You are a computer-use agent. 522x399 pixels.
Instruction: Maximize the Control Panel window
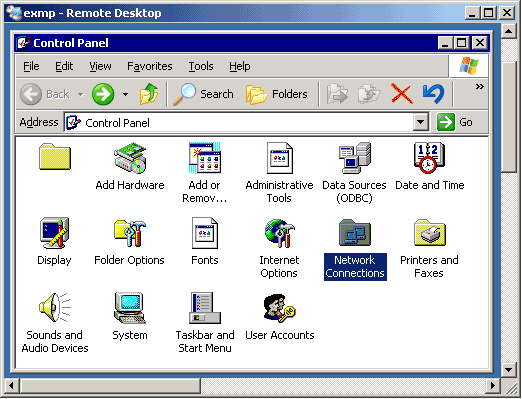462,43
